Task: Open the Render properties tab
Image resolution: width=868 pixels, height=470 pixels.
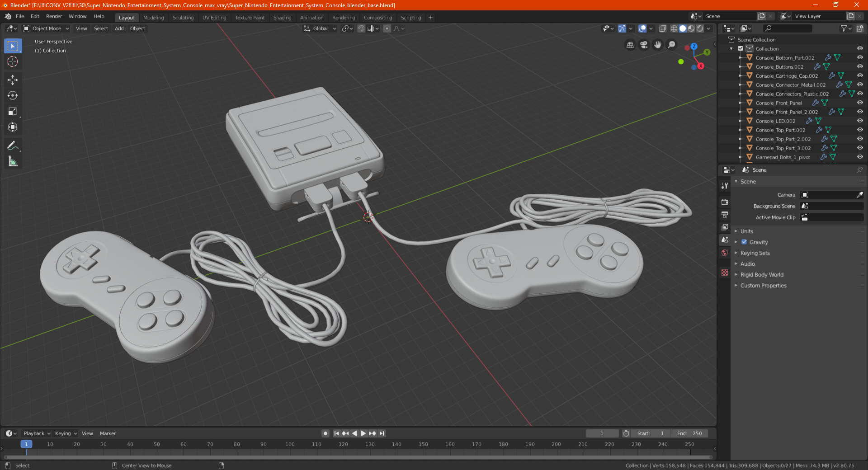Action: pyautogui.click(x=725, y=202)
